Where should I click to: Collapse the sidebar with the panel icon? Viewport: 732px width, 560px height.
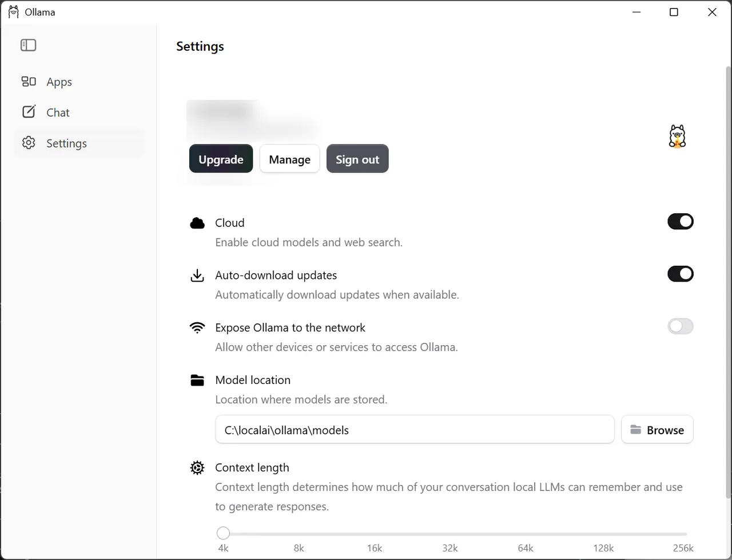tap(28, 45)
